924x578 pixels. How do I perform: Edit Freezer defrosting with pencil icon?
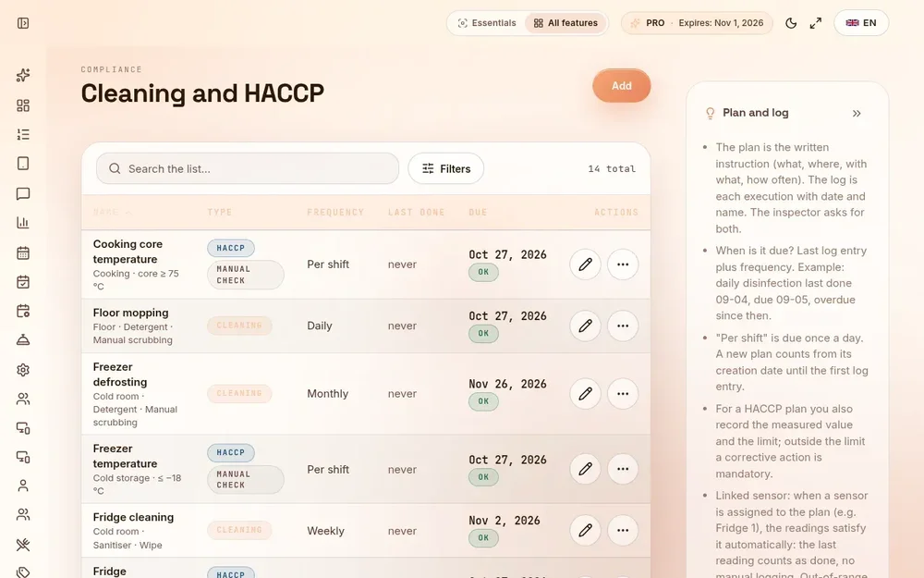click(585, 393)
